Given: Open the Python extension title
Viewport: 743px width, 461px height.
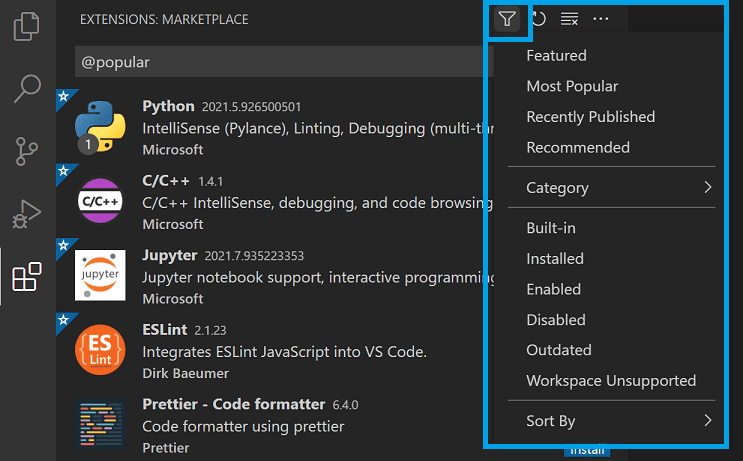Looking at the screenshot, I should point(168,106).
